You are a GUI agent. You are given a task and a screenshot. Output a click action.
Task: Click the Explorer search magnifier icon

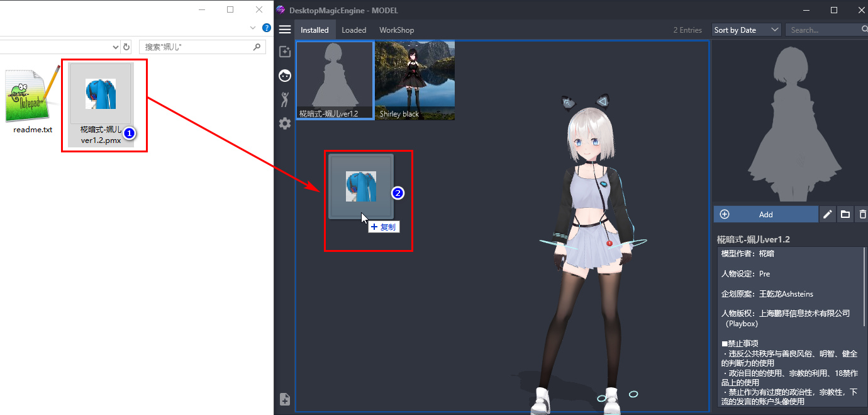coord(257,47)
